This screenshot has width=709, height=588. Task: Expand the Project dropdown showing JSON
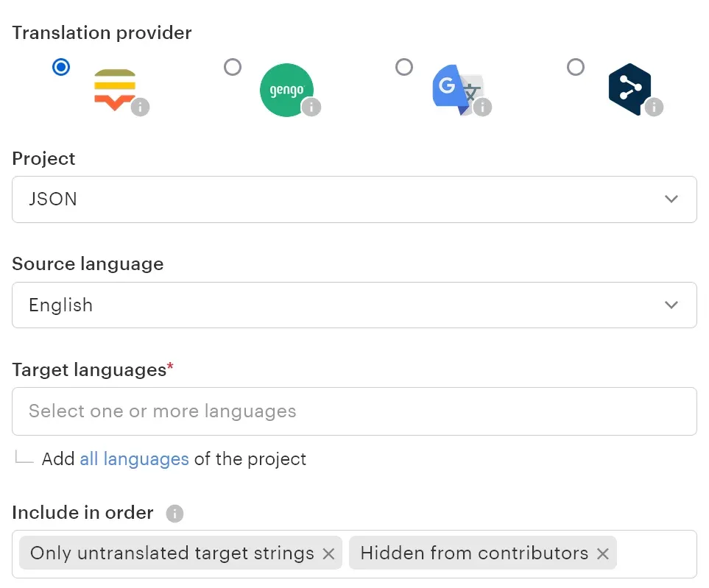(354, 199)
